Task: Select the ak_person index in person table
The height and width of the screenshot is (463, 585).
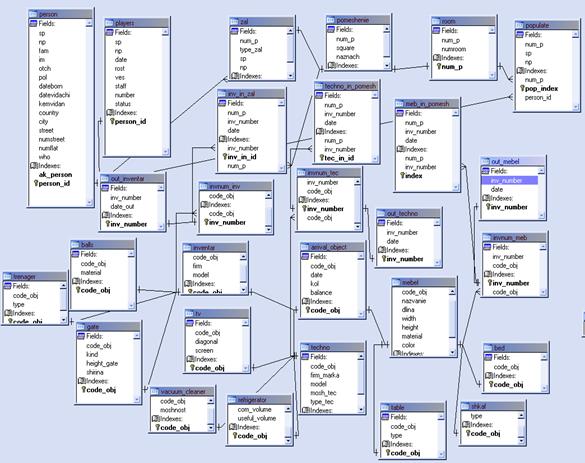Action: click(55, 175)
